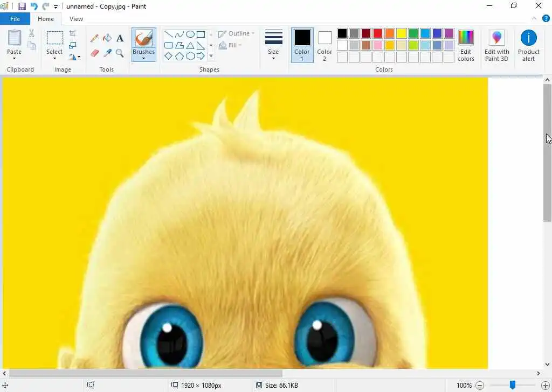Open the shape Fill dropdown
The height and width of the screenshot is (392, 552).
click(x=231, y=45)
